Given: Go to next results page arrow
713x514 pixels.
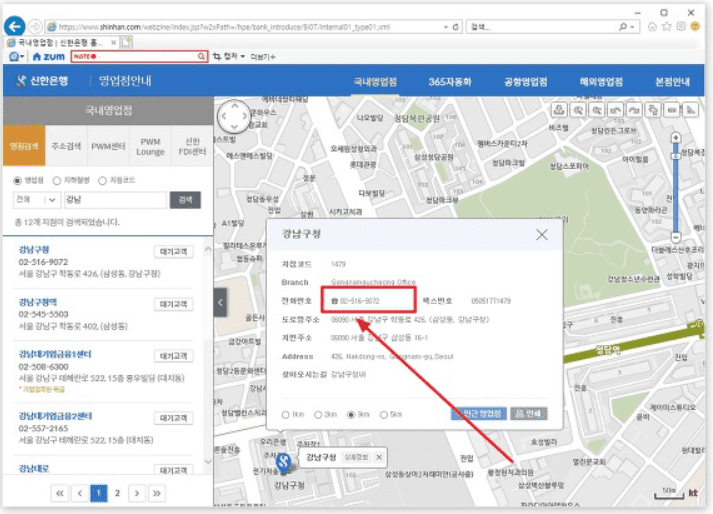Looking at the screenshot, I should point(137,493).
